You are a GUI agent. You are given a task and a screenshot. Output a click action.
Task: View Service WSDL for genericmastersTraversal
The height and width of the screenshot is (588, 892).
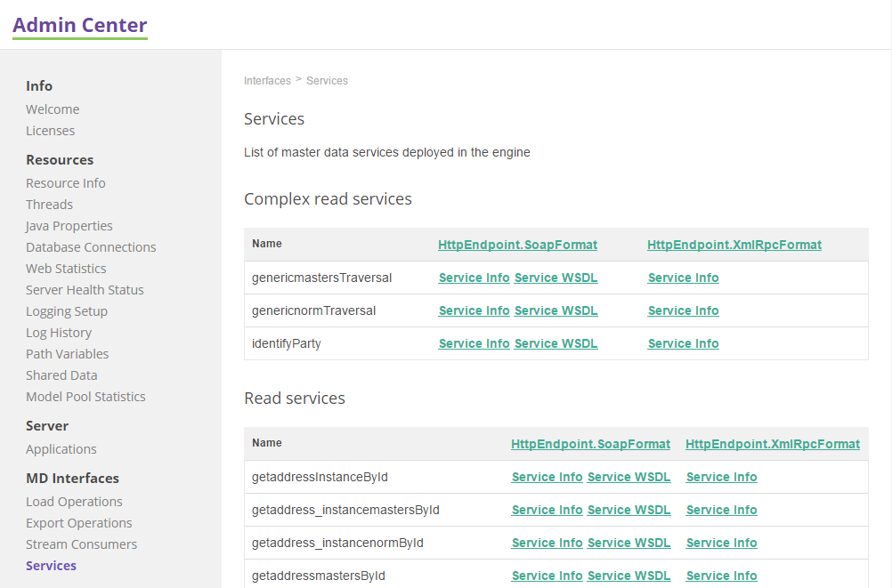[555, 278]
